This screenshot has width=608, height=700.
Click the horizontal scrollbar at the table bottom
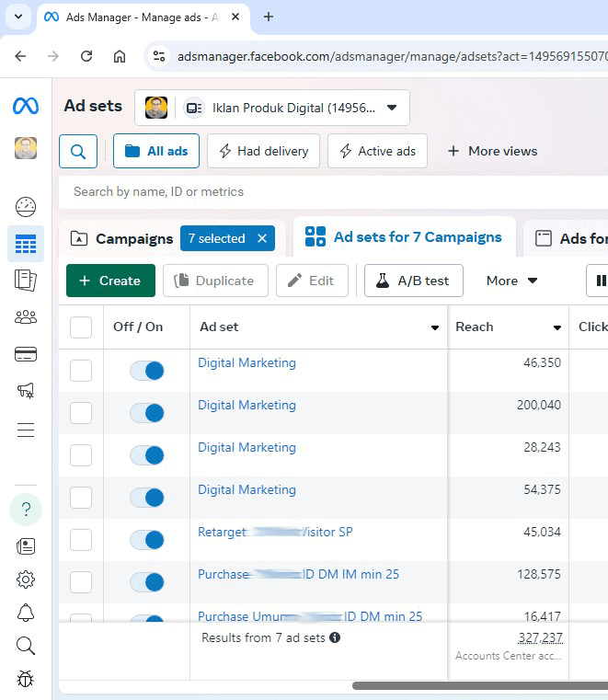point(478,685)
